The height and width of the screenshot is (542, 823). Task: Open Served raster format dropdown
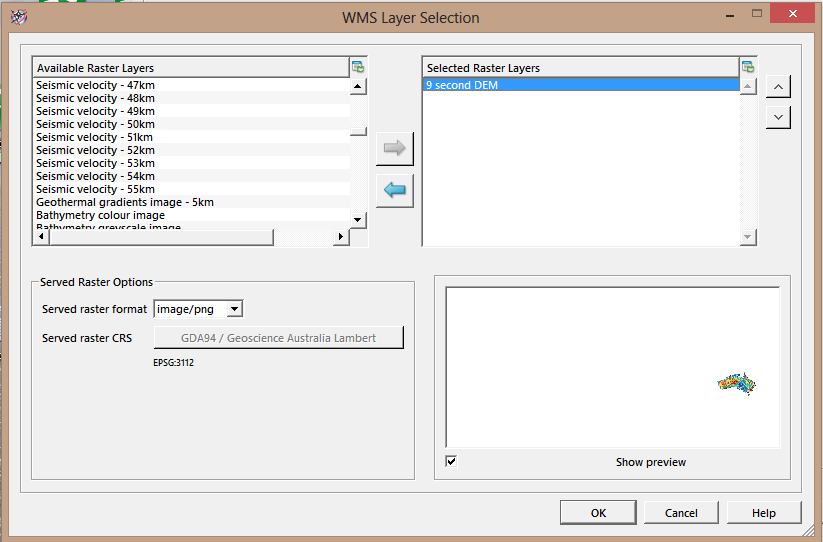click(x=234, y=309)
